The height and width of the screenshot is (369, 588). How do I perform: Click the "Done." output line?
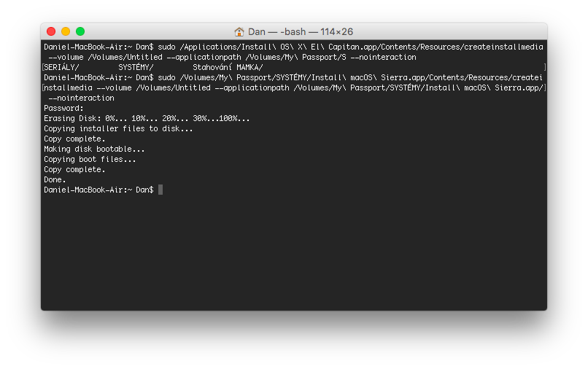(x=55, y=179)
